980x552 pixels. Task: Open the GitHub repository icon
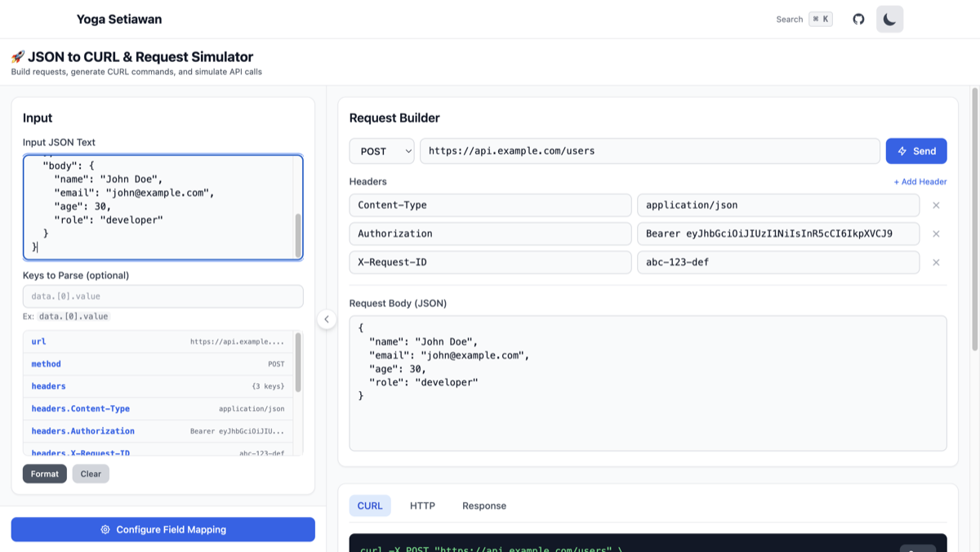tap(858, 18)
